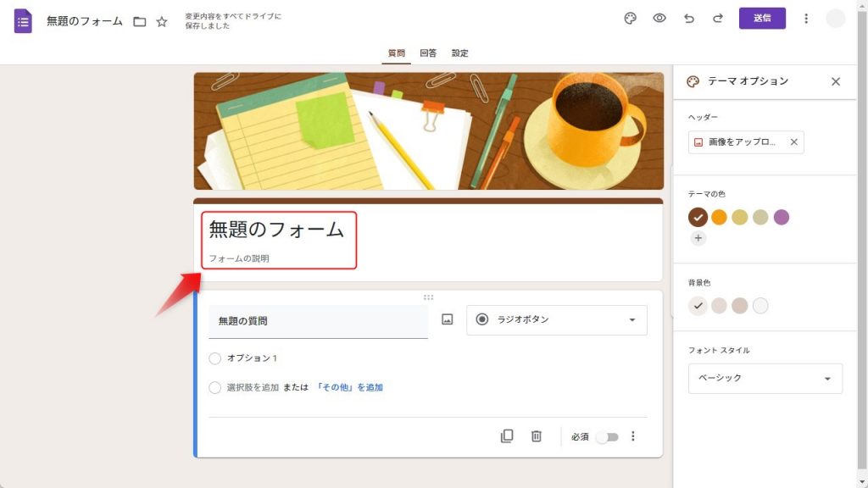
Task: Click the form title 無題のフォーム field
Action: 276,229
